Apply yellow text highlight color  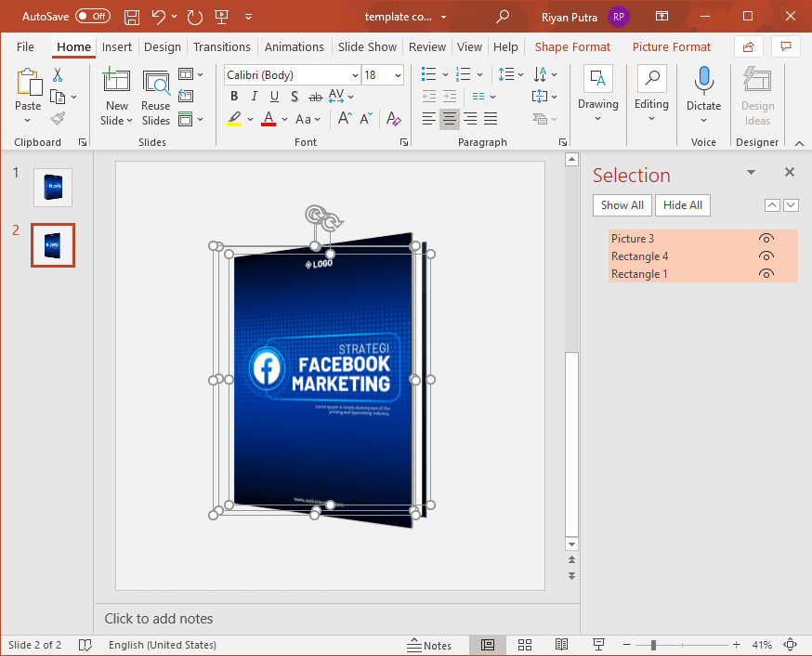click(234, 119)
